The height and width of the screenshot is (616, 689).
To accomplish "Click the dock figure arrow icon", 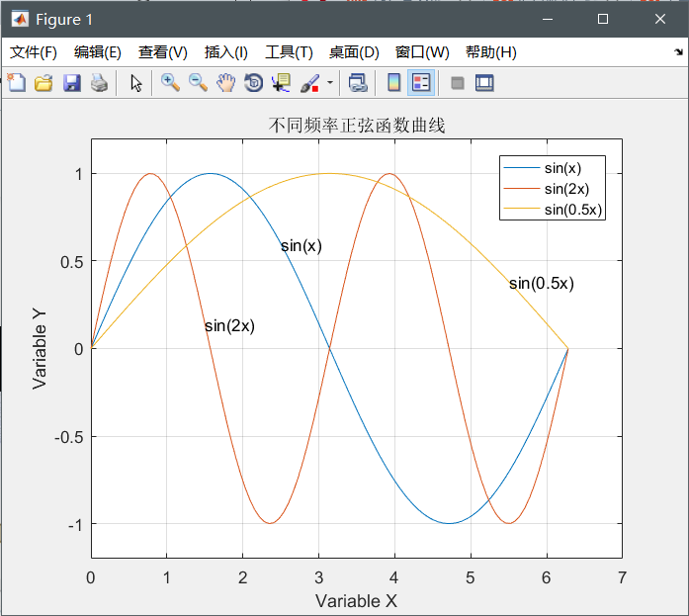I will [x=678, y=52].
